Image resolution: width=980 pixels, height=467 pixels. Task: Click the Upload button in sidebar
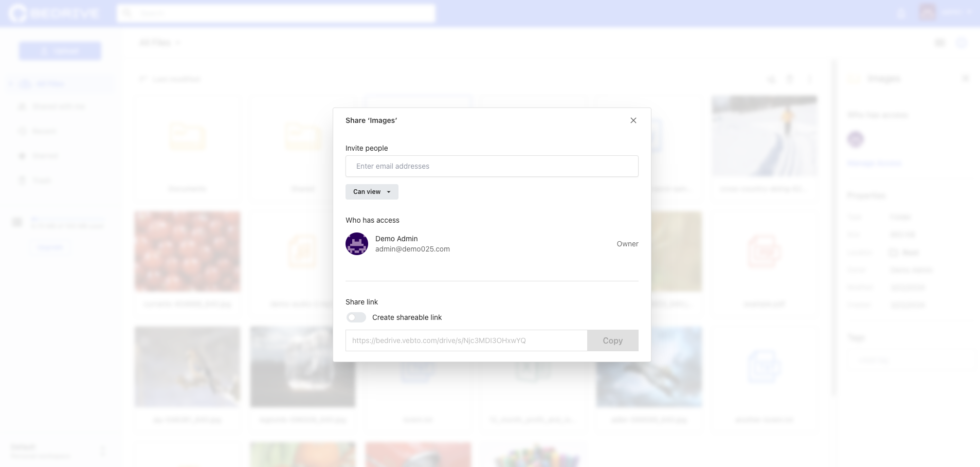[60, 51]
